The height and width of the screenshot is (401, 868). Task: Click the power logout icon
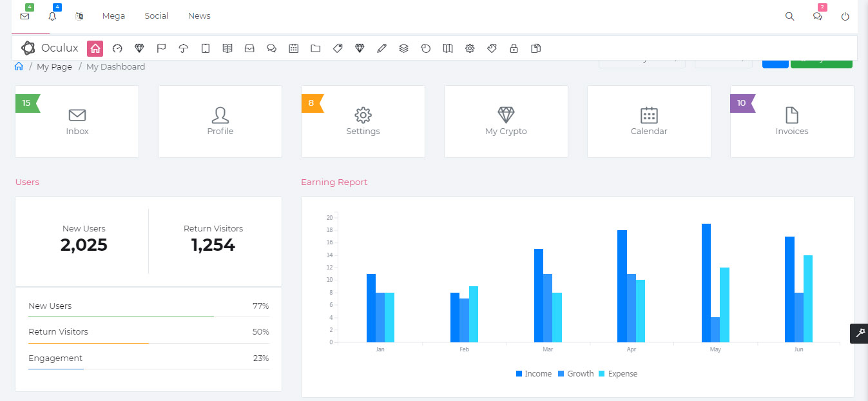click(x=845, y=17)
